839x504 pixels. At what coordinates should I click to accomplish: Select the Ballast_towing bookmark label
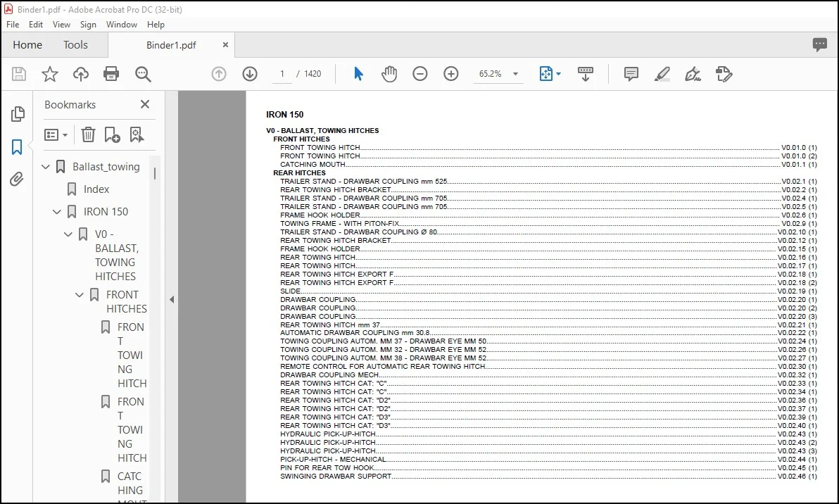106,167
